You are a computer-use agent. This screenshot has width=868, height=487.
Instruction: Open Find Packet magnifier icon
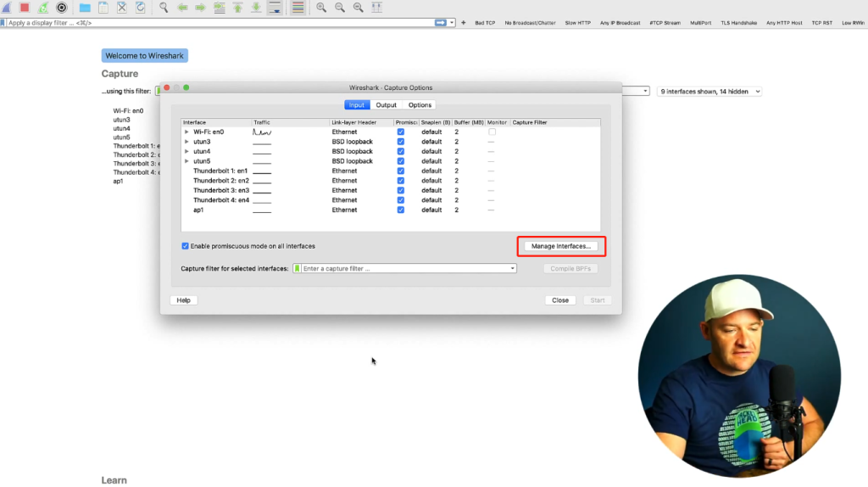pos(164,7)
